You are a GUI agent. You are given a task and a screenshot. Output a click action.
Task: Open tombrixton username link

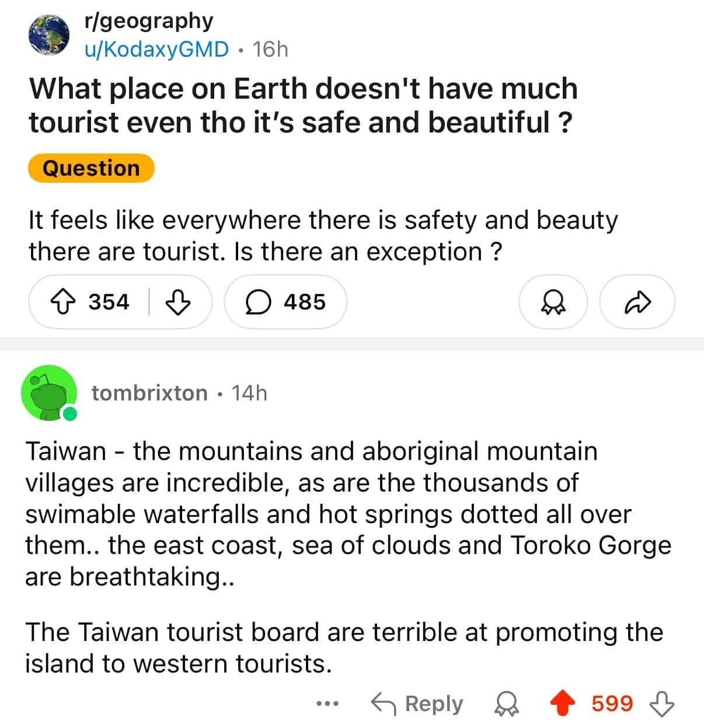[149, 393]
